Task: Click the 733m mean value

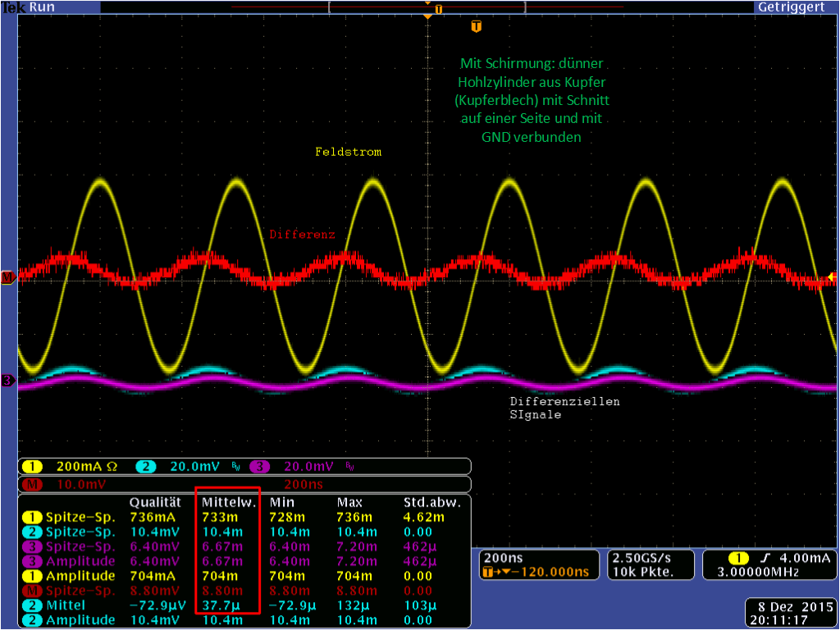Action: tap(220, 518)
